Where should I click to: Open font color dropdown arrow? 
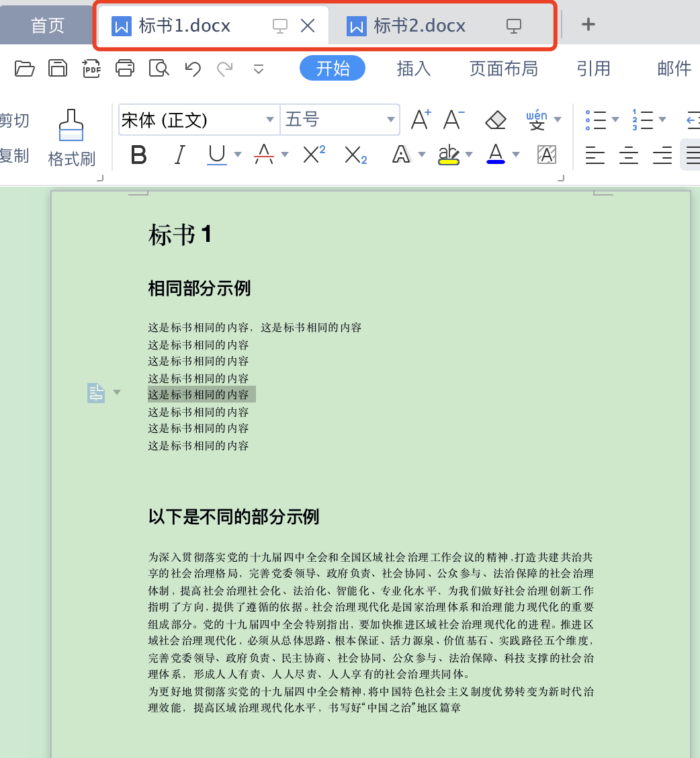point(516,155)
